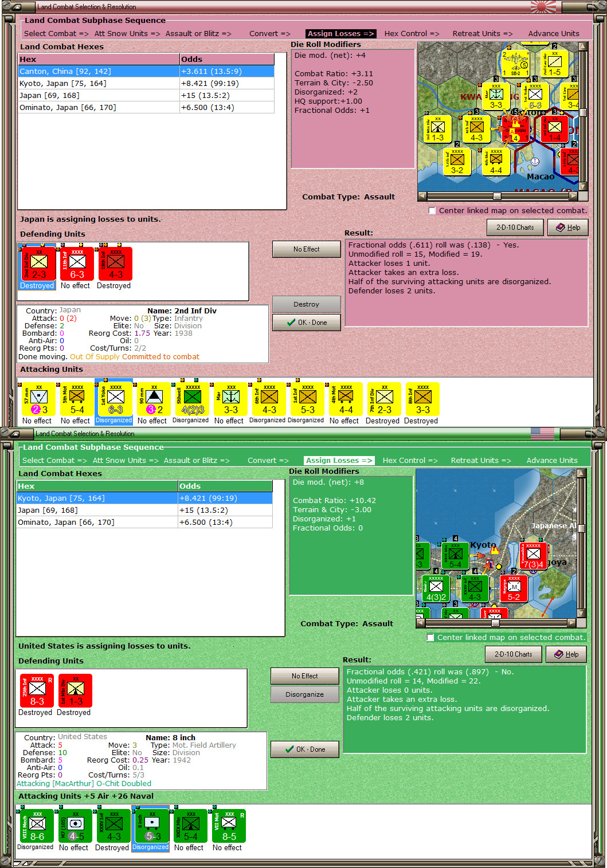
Task: Select the 2nd Inf Div 2-3 defending unit in Japan window
Action: (x=39, y=264)
